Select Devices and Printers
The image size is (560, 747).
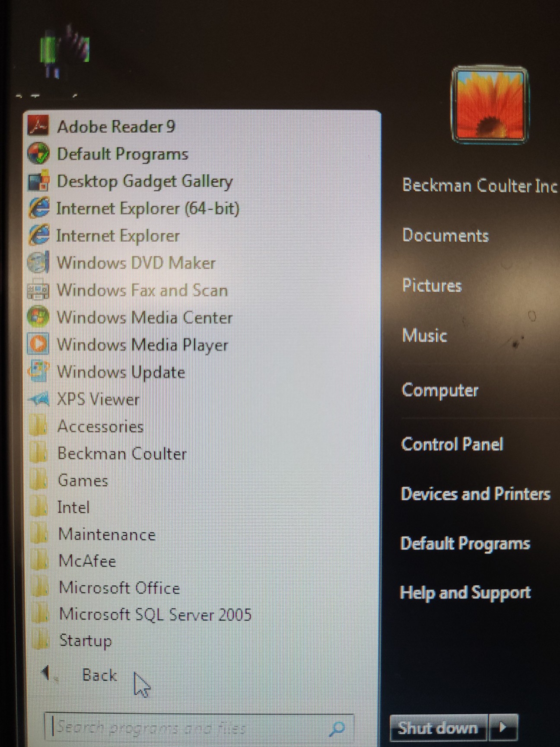[x=475, y=494]
